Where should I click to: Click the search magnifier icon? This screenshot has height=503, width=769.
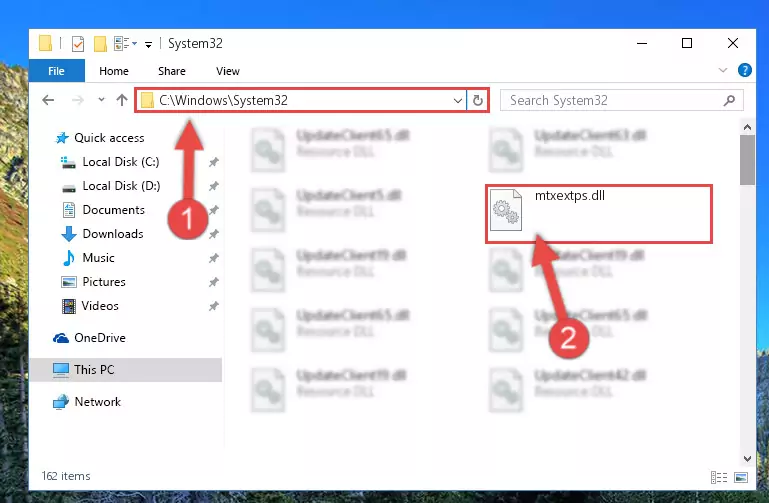[x=729, y=101]
